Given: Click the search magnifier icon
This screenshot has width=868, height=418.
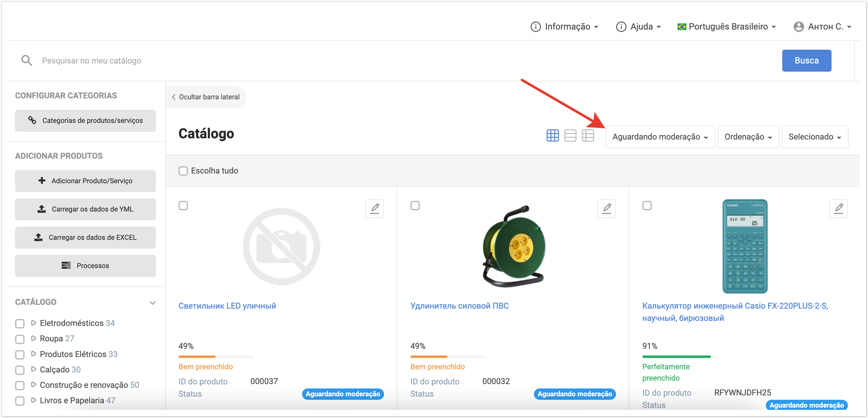Looking at the screenshot, I should tap(26, 61).
